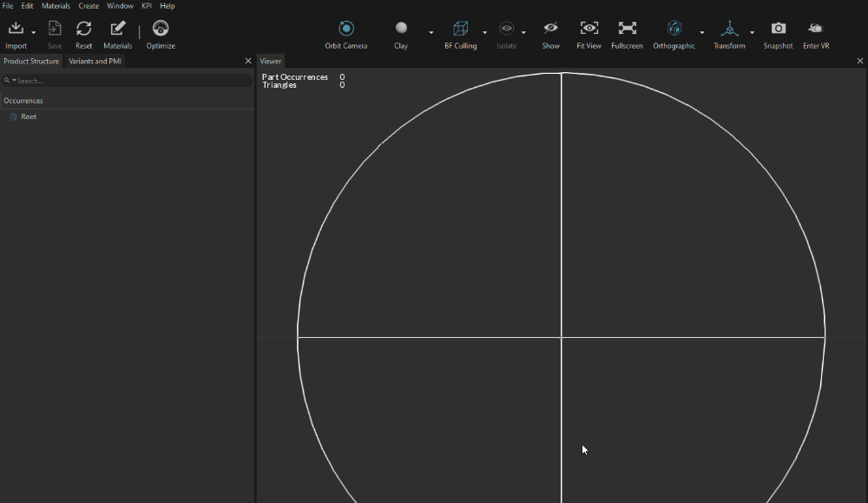This screenshot has width=868, height=503.
Task: Expand the Transform dropdown arrow
Action: click(x=753, y=32)
